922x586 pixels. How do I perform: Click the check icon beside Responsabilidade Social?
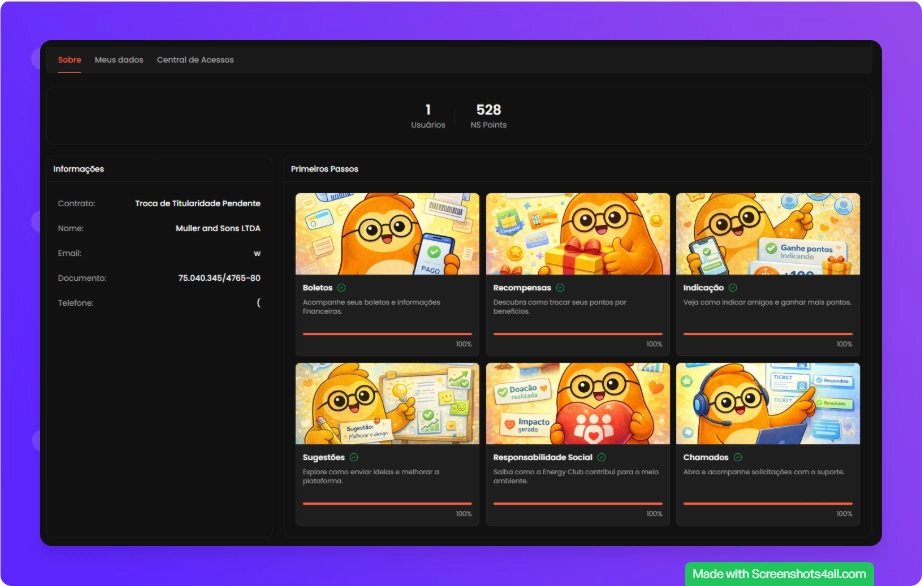(600, 457)
